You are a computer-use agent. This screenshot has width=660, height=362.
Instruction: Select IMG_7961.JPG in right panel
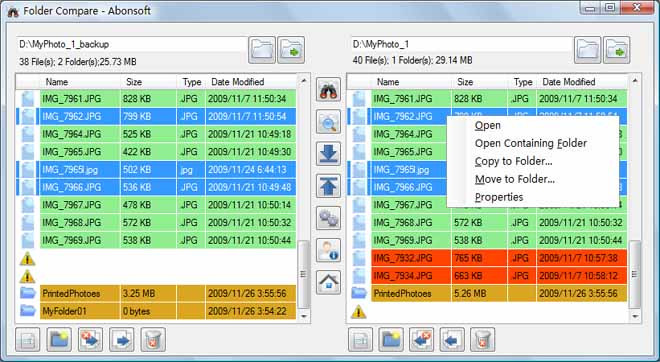pyautogui.click(x=403, y=99)
